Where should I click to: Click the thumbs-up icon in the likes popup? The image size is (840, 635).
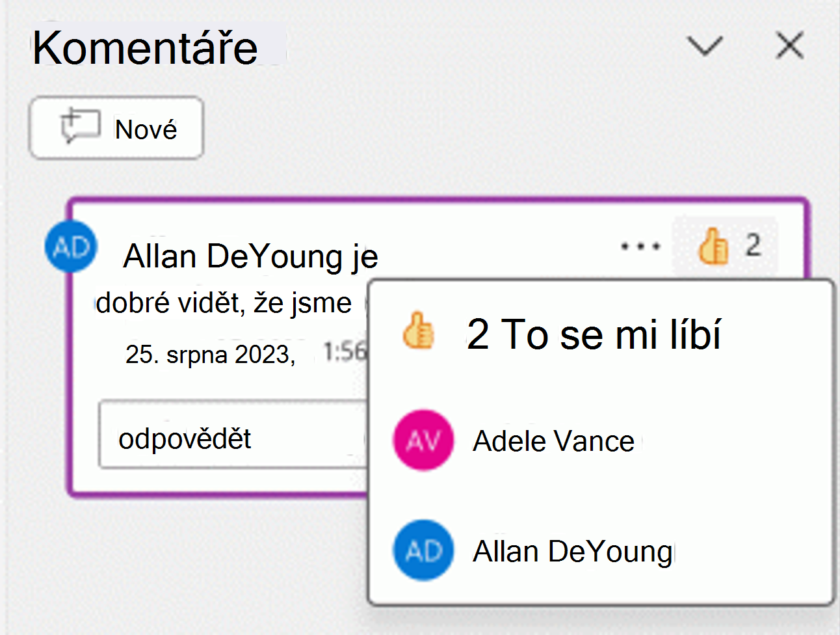point(417,330)
